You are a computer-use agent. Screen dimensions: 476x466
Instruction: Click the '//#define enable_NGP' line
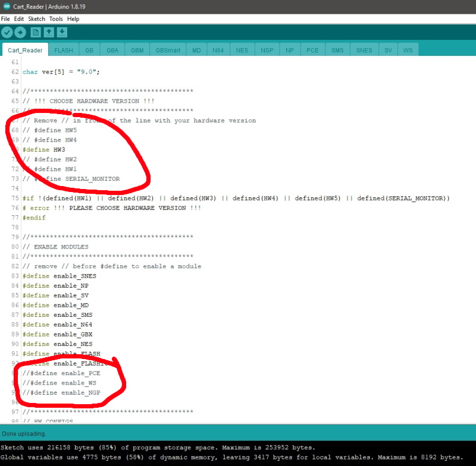click(61, 392)
